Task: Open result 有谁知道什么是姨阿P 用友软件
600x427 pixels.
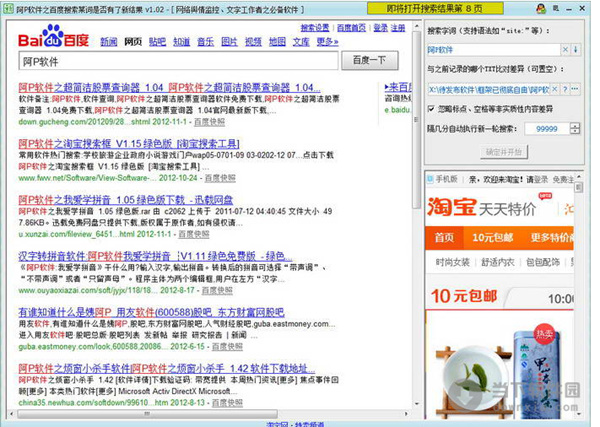Action: click(x=152, y=312)
